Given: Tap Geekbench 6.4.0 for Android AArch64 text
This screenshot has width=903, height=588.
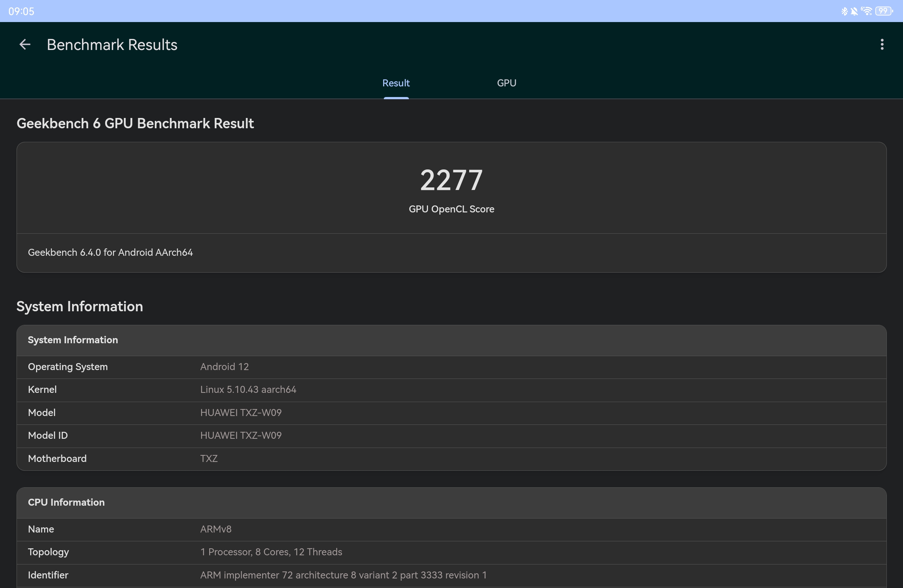Looking at the screenshot, I should pos(110,252).
